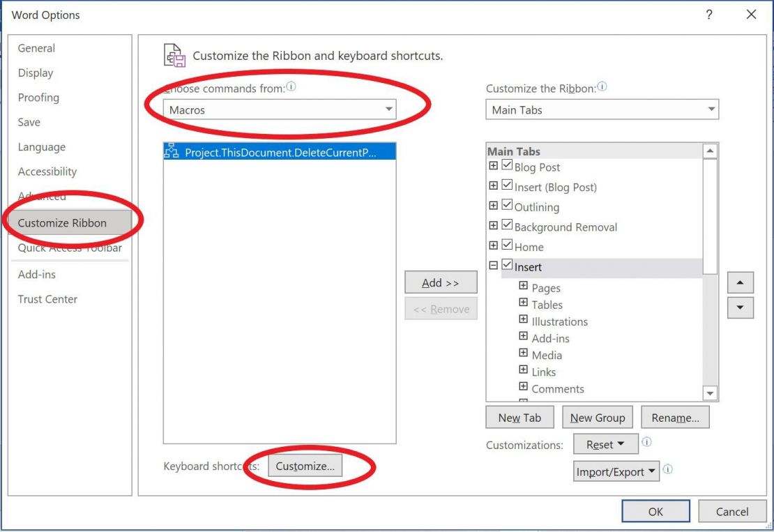774x532 pixels.
Task: Select Trust Center in the sidebar
Action: 48,298
